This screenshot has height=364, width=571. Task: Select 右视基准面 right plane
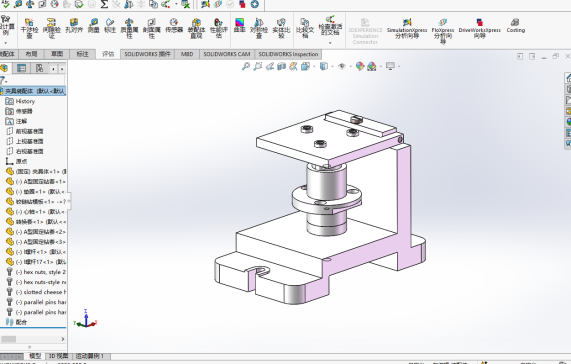click(25, 151)
